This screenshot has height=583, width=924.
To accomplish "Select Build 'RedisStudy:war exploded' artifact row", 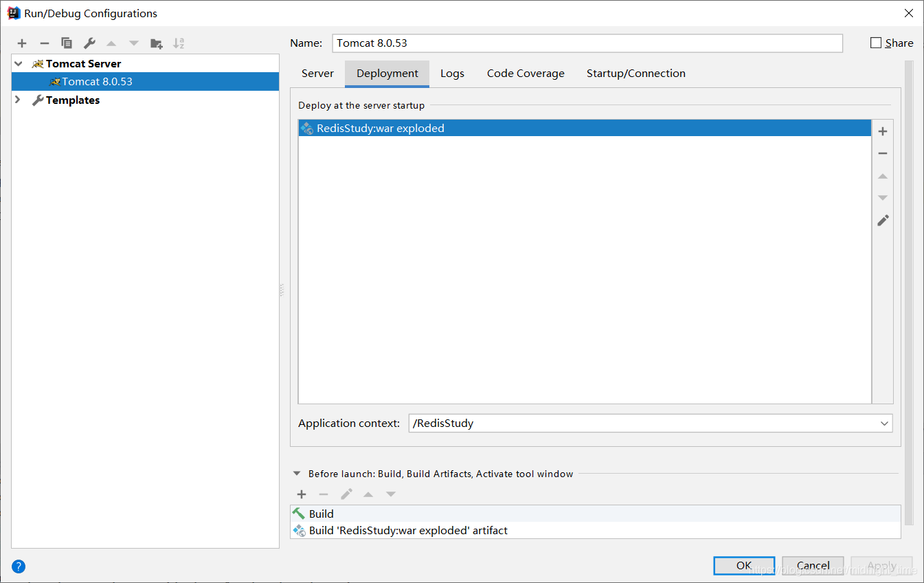I will [x=595, y=531].
